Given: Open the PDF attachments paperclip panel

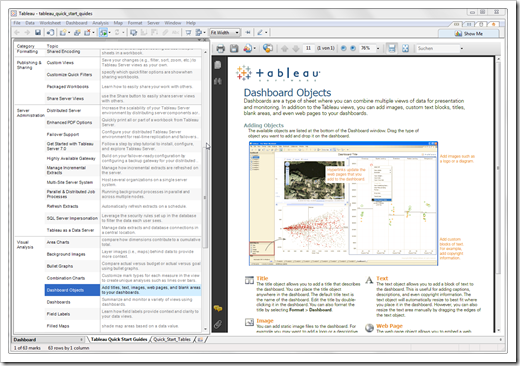Looking at the screenshot, I should click(218, 324).
